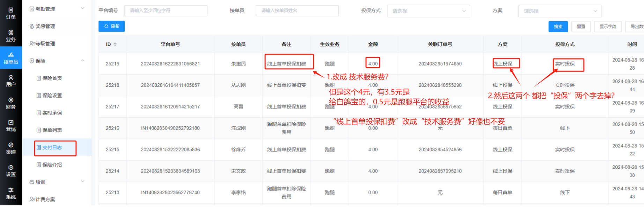Open the 投保方式 dropdown filter
This screenshot has height=224, width=644.
tap(429, 11)
